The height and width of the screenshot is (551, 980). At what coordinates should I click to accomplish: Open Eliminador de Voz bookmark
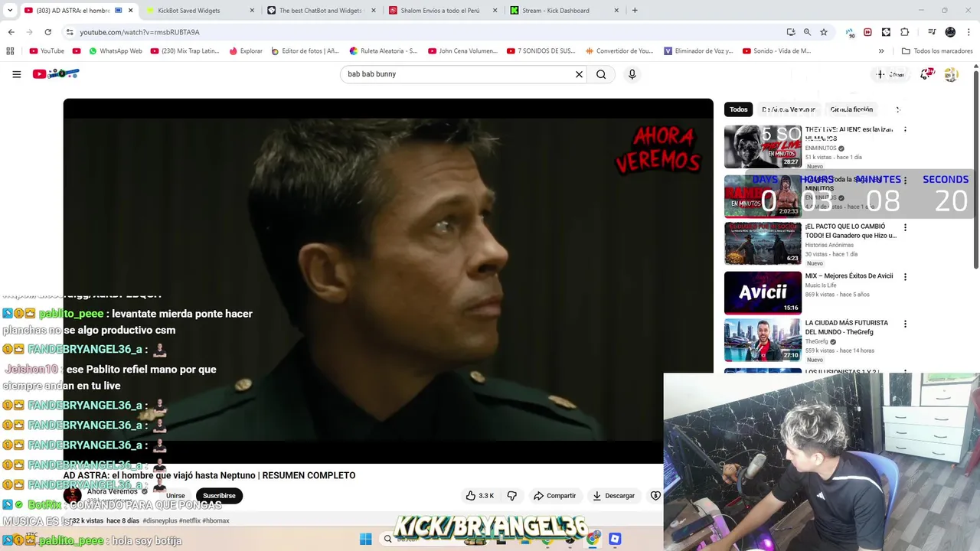coord(698,51)
